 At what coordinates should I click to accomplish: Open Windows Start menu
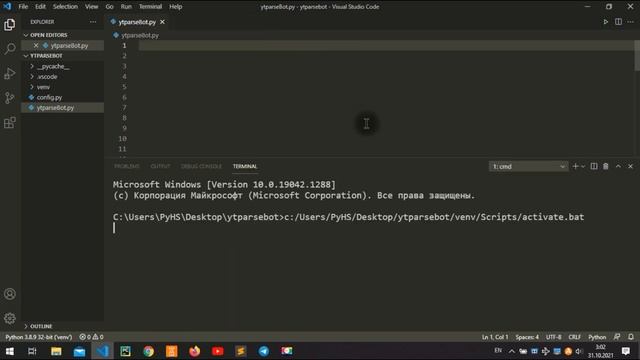click(x=9, y=351)
